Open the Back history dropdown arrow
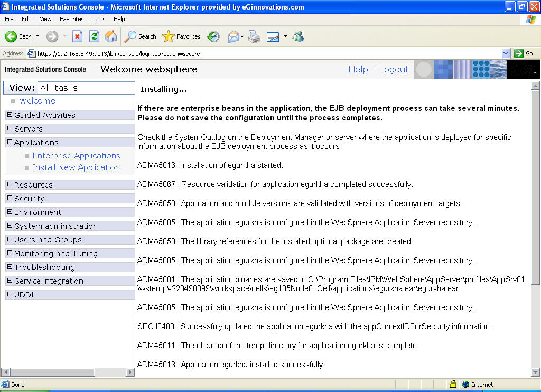This screenshot has height=392, width=541. 38,36
